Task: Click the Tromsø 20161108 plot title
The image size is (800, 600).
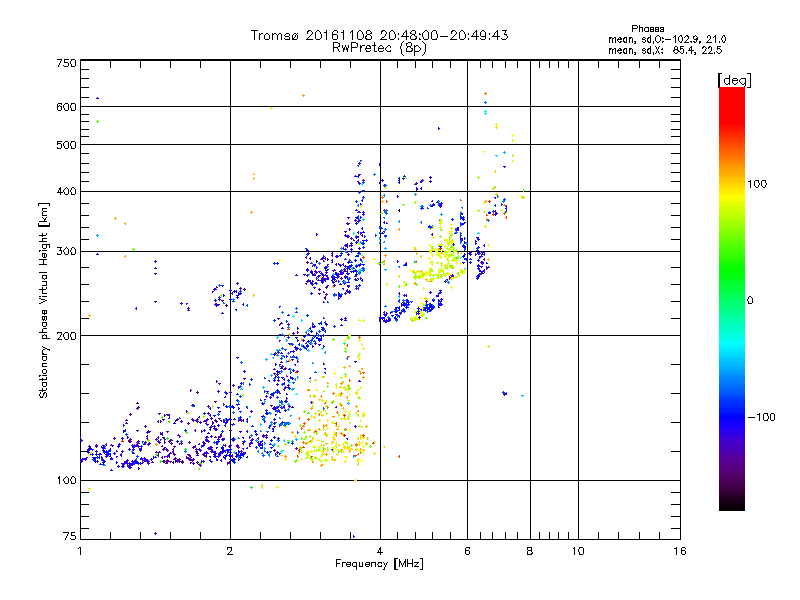Action: 379,35
